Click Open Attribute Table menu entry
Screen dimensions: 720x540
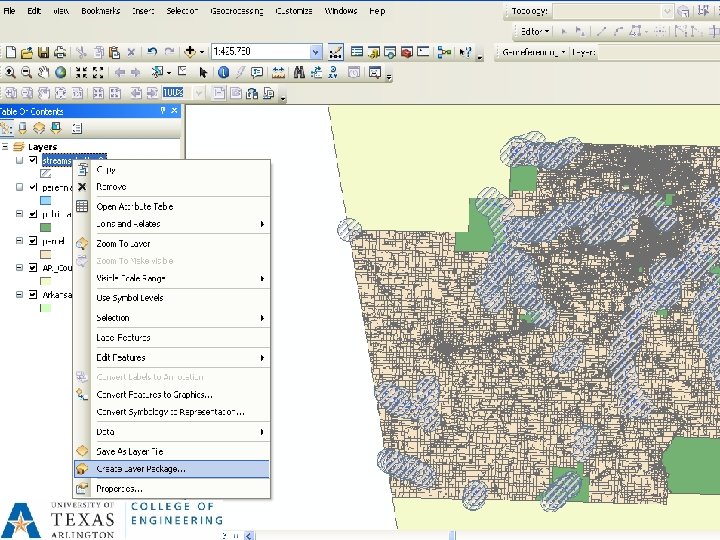point(134,206)
